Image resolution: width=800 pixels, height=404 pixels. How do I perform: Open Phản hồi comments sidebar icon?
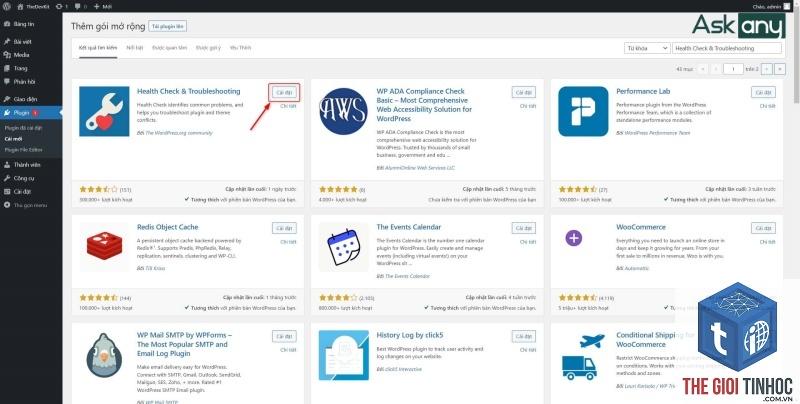click(x=7, y=82)
